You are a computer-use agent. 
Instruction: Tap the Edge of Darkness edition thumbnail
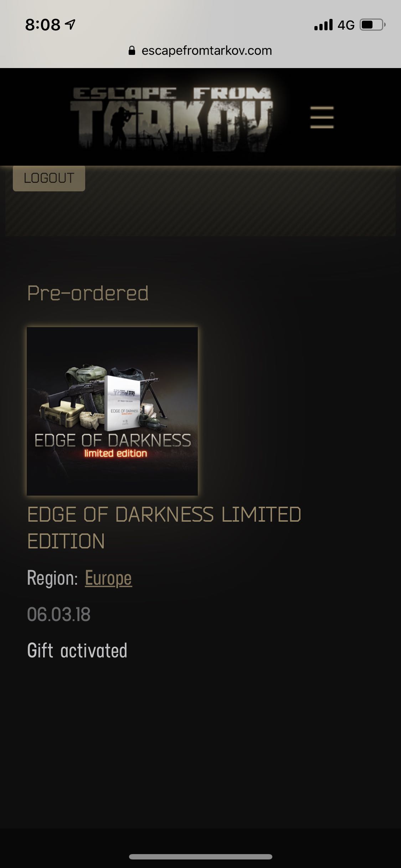tap(112, 411)
